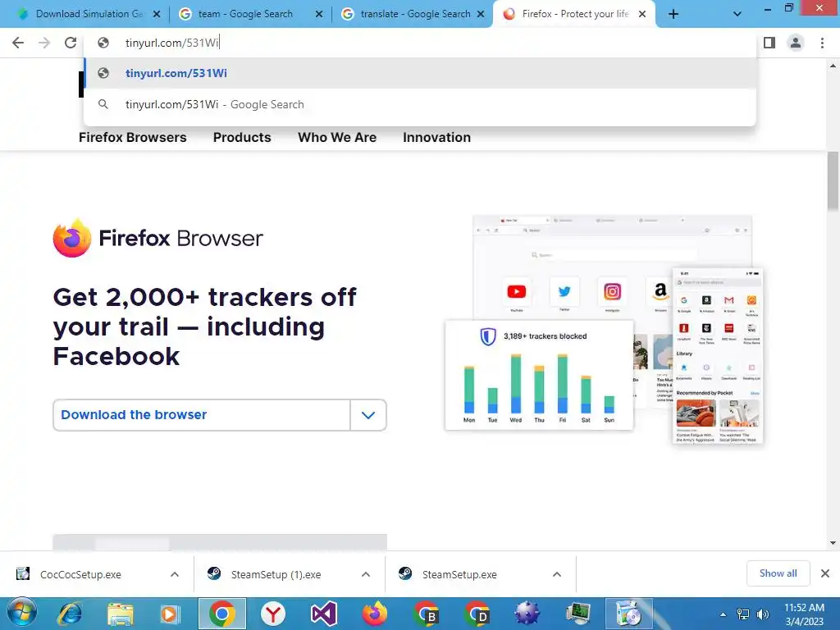Open the Firefox Browsers menu

(132, 138)
